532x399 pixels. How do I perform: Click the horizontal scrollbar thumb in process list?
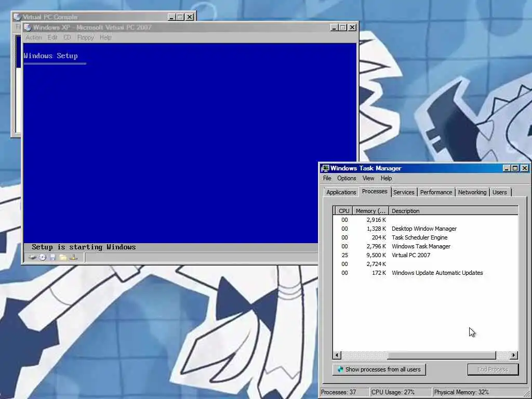(x=442, y=355)
